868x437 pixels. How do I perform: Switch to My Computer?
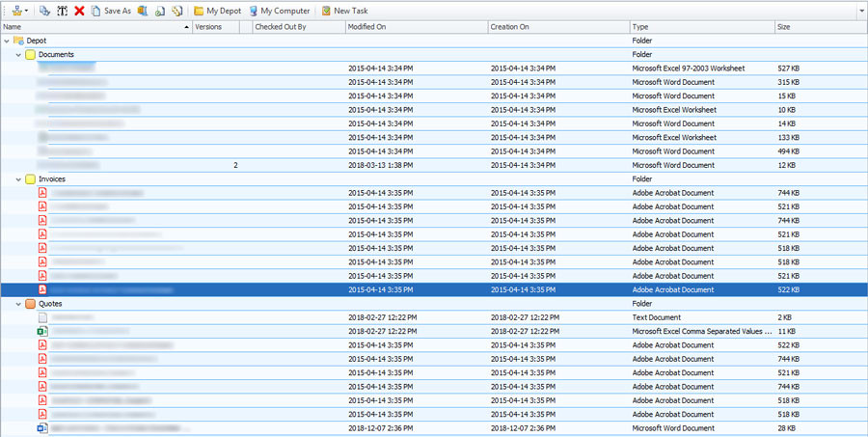[279, 11]
